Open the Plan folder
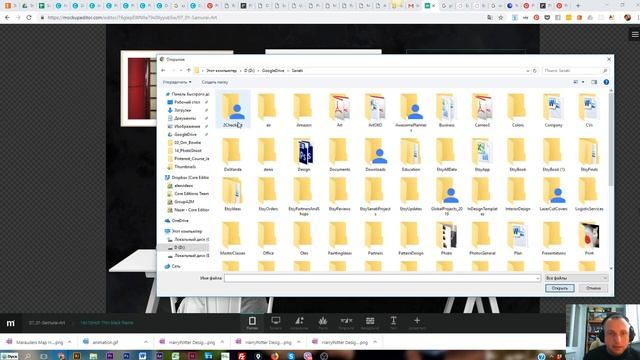640x360 pixels. click(518, 238)
